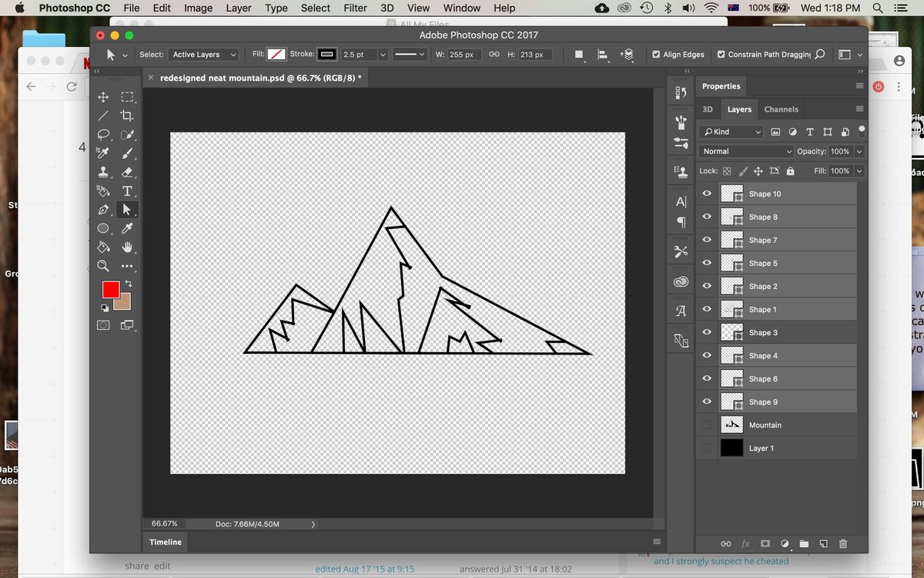The width and height of the screenshot is (924, 578).
Task: Select the Eraser tool
Action: [x=128, y=173]
